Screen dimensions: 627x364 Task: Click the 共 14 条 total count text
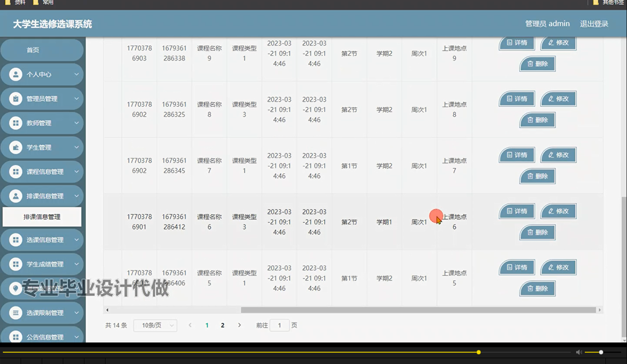pos(116,326)
